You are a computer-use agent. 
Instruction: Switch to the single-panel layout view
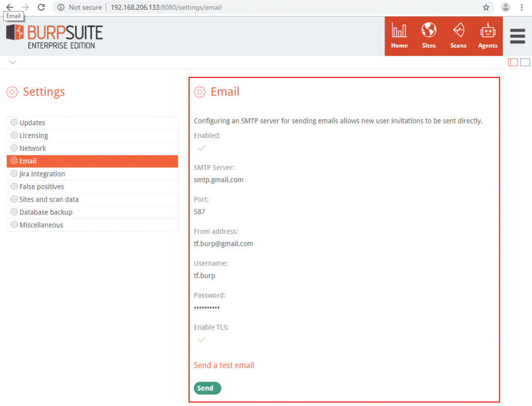click(x=525, y=62)
